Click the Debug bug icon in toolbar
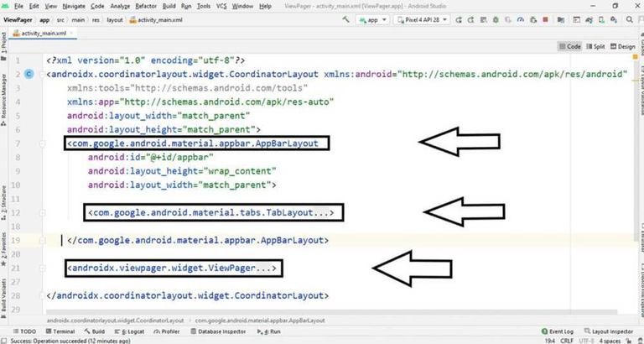644x344 pixels. click(x=496, y=20)
